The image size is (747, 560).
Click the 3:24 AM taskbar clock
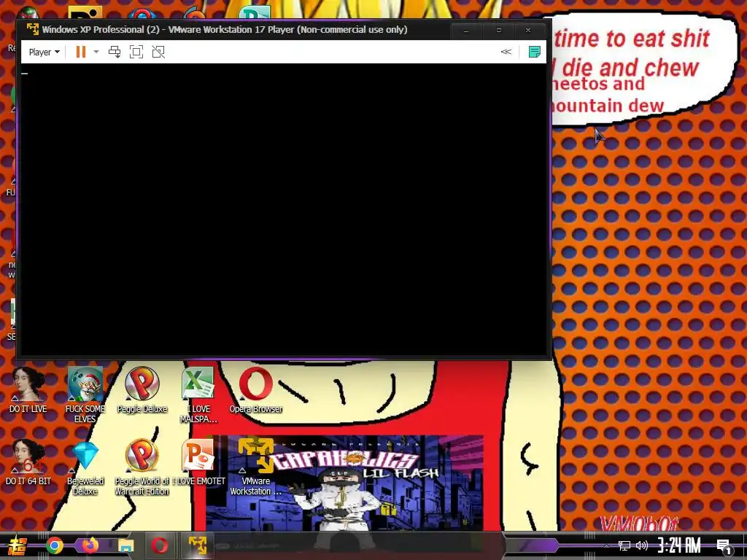tap(679, 545)
